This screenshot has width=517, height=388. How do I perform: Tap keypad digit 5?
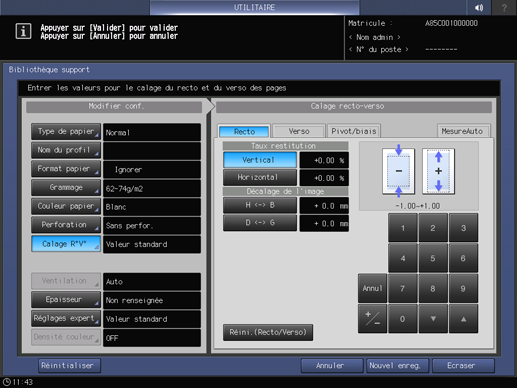coord(433,258)
